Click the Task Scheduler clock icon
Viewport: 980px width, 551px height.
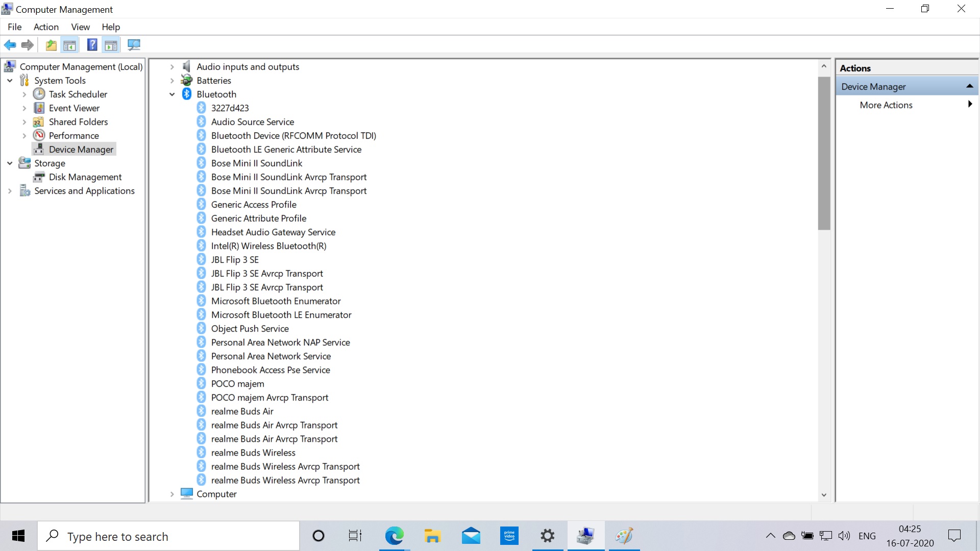click(x=39, y=94)
